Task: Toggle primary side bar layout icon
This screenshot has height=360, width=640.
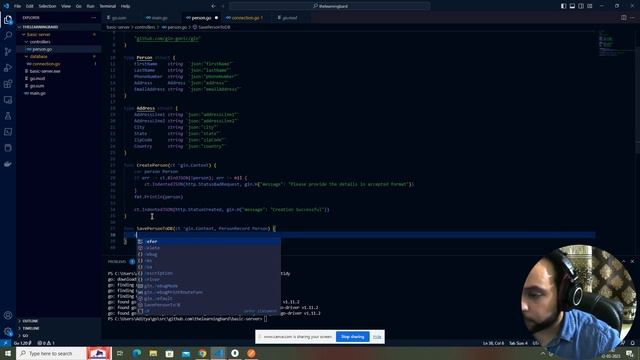Action: pos(563,6)
